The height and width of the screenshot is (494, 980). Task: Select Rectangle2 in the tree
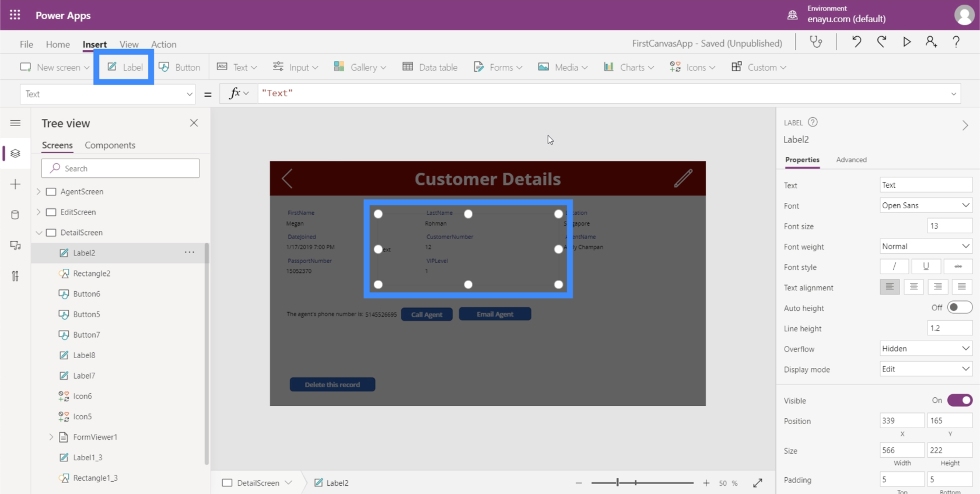click(x=92, y=273)
